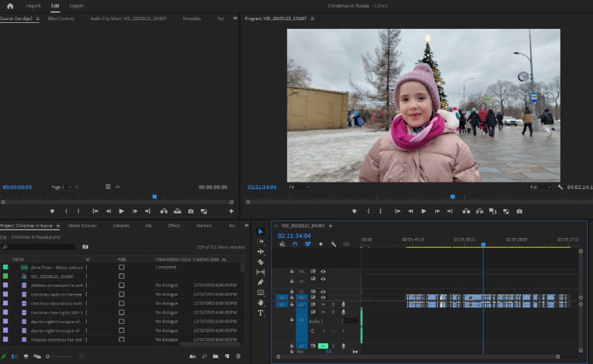593x364 pixels.
Task: Select the Hand tool
Action: tap(261, 302)
